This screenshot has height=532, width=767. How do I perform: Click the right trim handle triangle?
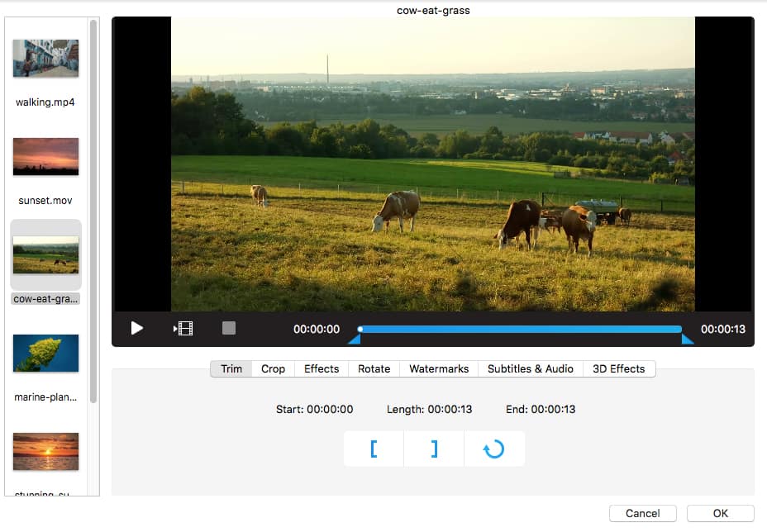pyautogui.click(x=687, y=339)
